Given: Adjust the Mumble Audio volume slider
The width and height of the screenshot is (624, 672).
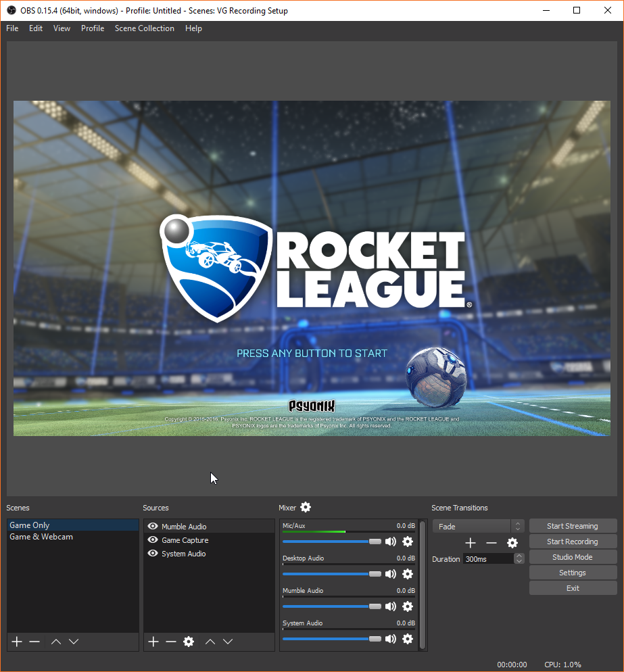Looking at the screenshot, I should point(332,606).
